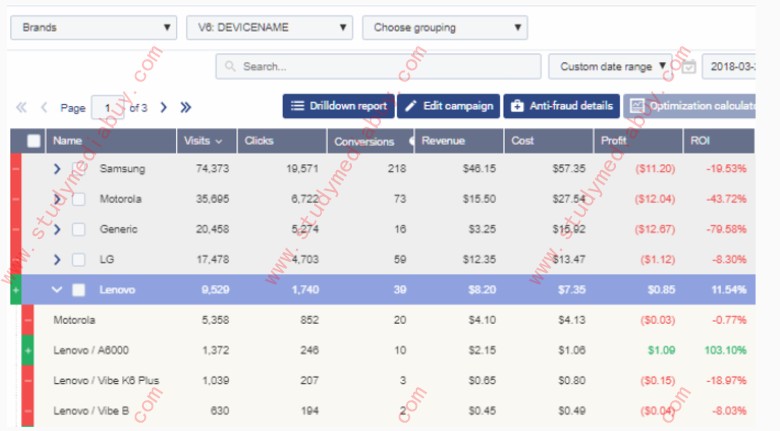Screen dimensions: 780x431
Task: Open calendar date picker icon
Action: [x=688, y=67]
